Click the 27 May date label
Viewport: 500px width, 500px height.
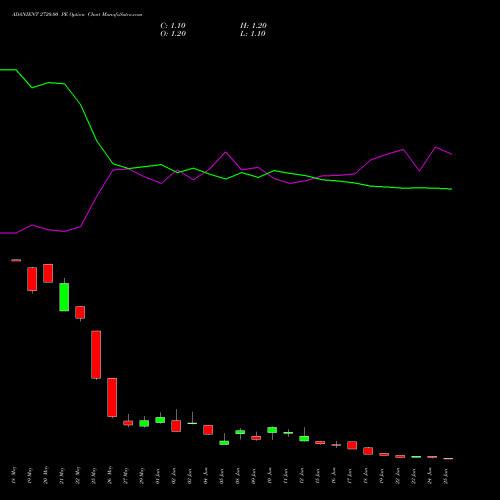[126, 475]
